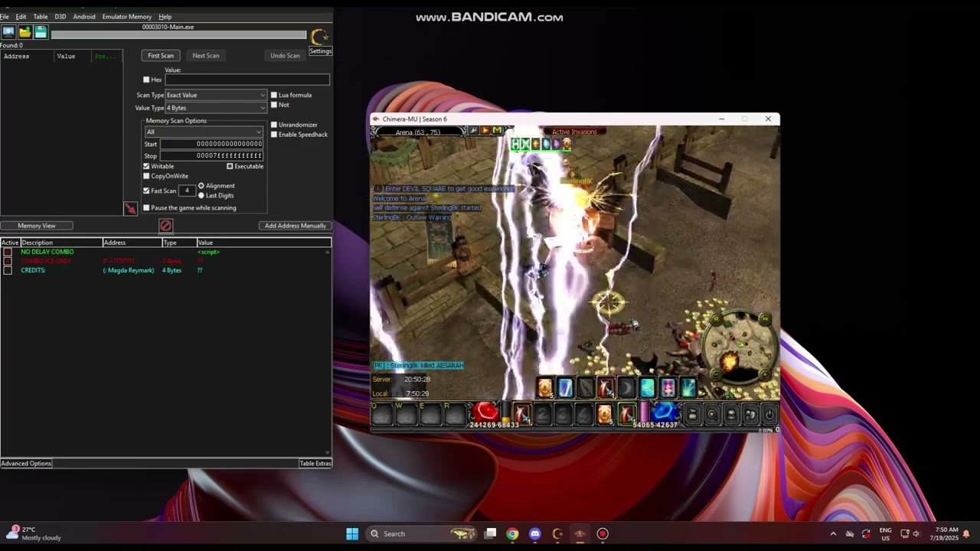Screen dimensions: 980x551
Task: Open the D3D menu
Action: pyautogui.click(x=60, y=16)
